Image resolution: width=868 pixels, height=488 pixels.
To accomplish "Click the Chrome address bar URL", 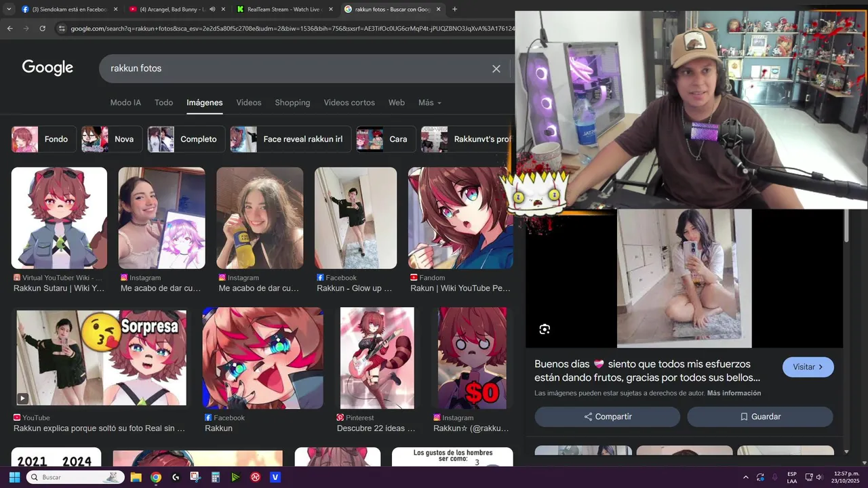I will 292,28.
